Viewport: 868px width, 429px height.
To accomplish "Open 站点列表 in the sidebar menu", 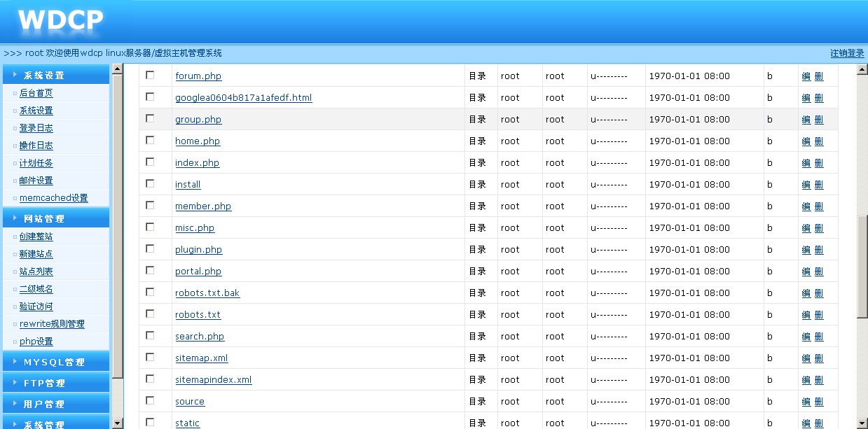I will [x=36, y=272].
